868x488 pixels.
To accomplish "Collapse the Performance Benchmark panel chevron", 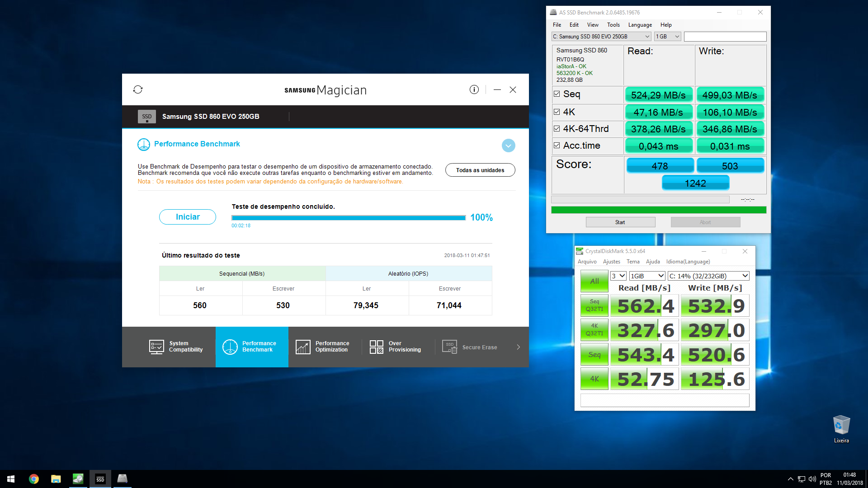I will point(508,145).
